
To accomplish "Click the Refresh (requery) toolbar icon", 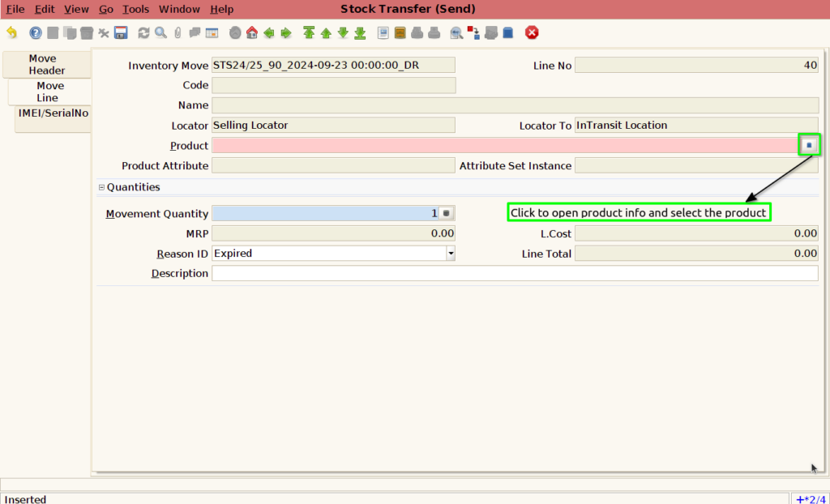I will tap(143, 33).
